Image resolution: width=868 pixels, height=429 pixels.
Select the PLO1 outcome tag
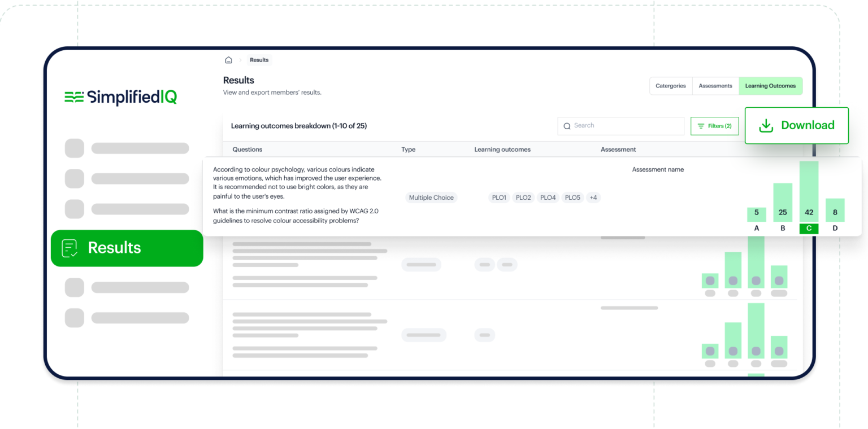(499, 198)
